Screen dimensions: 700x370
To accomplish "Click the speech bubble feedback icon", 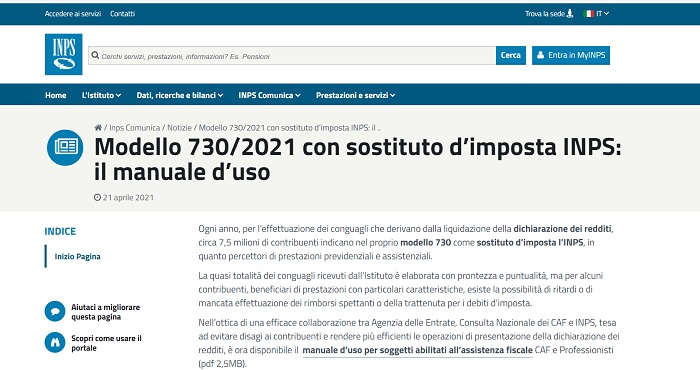I will (55, 311).
